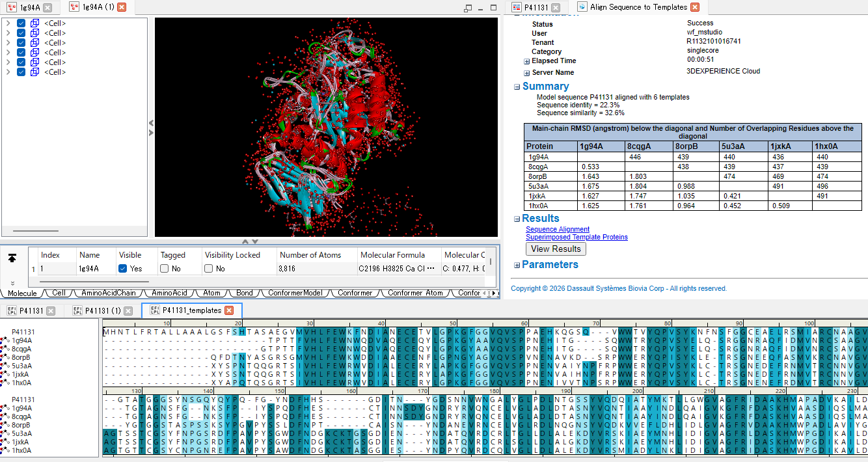Click the double-chevron icon below the pin arrow
Screen dimensions: 868x462
(12, 283)
